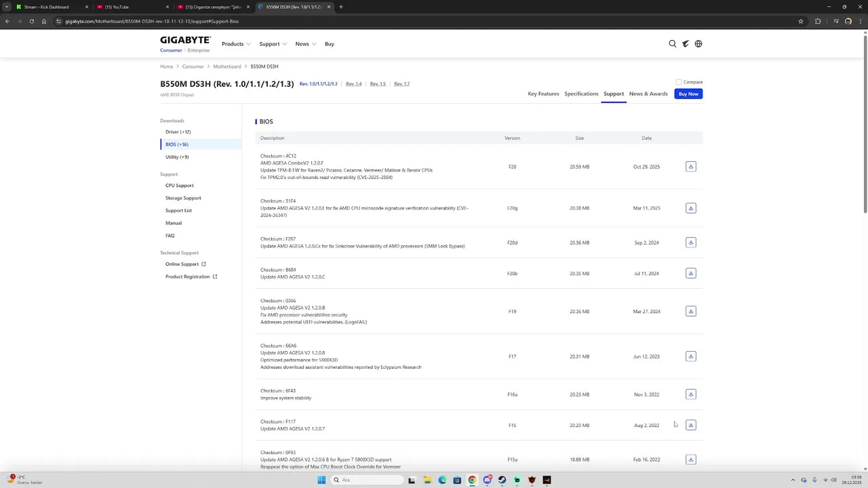
Task: Open Rev. 1.5 revision link
Action: click(x=378, y=84)
